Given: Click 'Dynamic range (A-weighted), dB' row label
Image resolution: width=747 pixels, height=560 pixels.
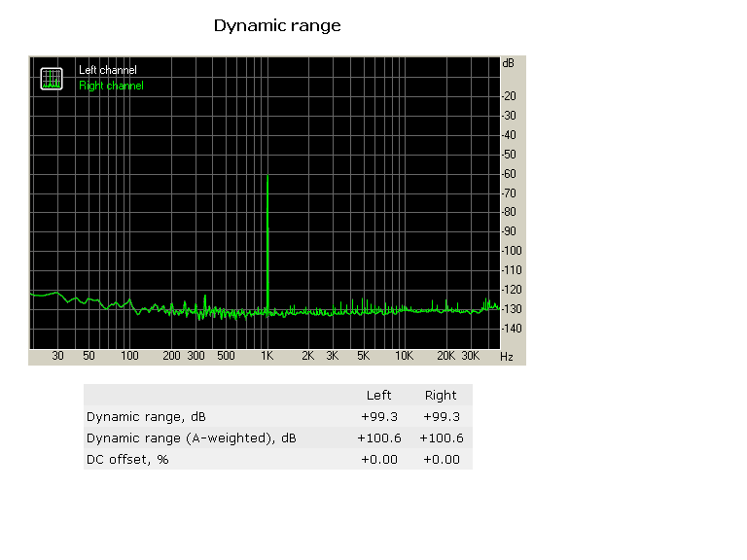Looking at the screenshot, I should [x=191, y=438].
